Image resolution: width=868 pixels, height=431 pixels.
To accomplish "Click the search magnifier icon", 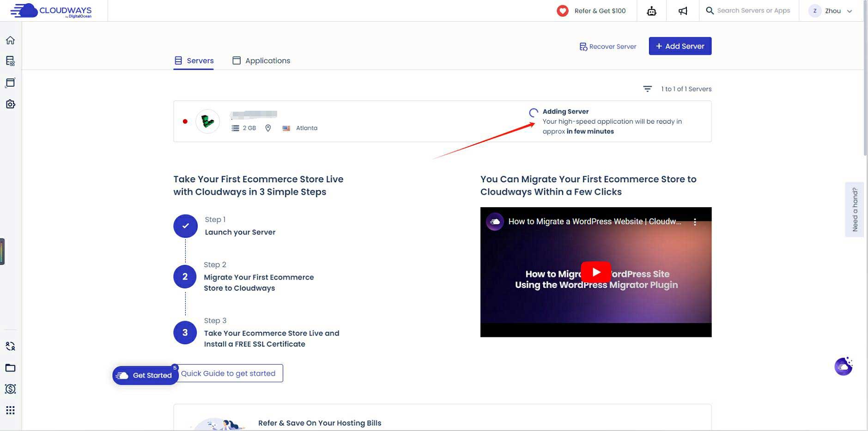I will tap(710, 11).
